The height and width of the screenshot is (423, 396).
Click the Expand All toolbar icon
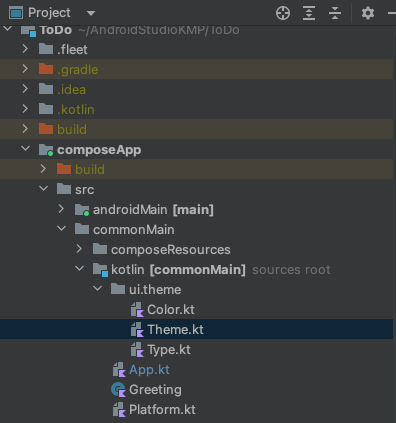[x=309, y=13]
